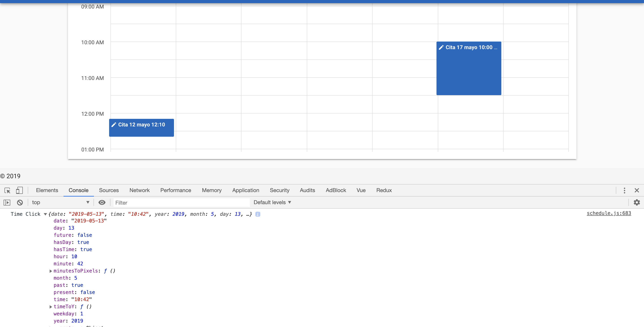Click pencil icon on Cita 12 mayo event
Screen dimensions: 644x327
click(114, 125)
